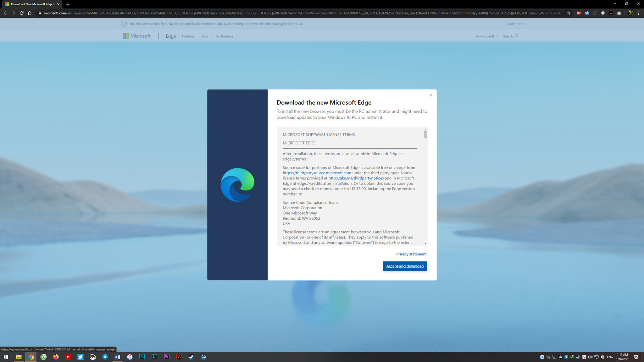Click the license terms scrollbar thumb
The width and height of the screenshot is (644, 362).
(425, 134)
